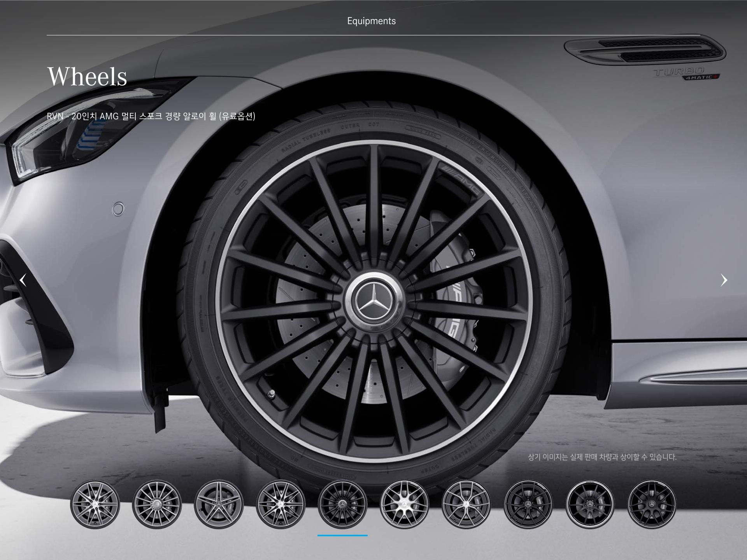The height and width of the screenshot is (560, 747).
Task: Click the Wheels heading
Action: 87,76
